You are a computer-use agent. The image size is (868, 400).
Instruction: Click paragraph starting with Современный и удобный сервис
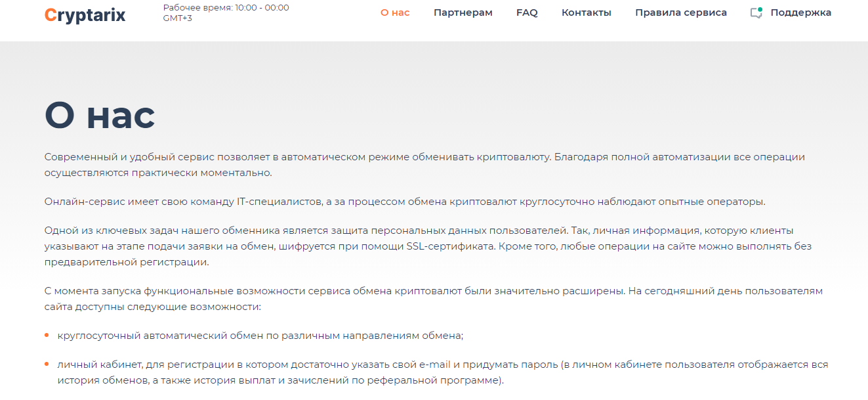(x=424, y=165)
